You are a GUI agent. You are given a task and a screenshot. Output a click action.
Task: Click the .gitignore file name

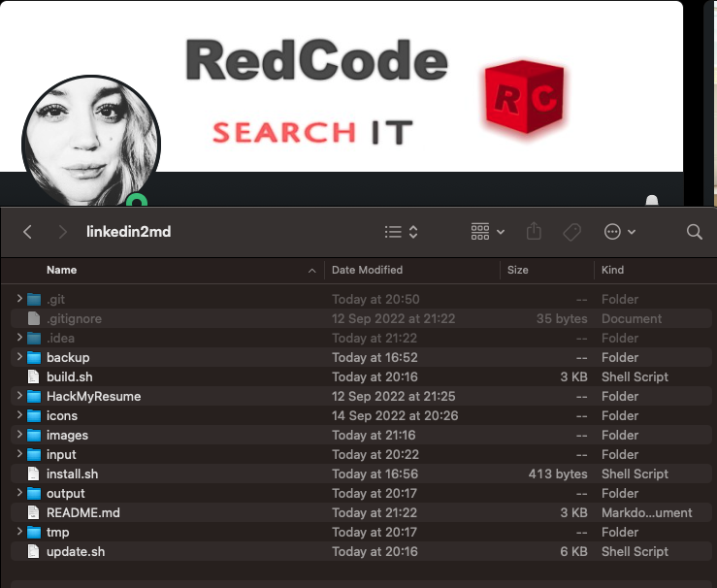[74, 318]
